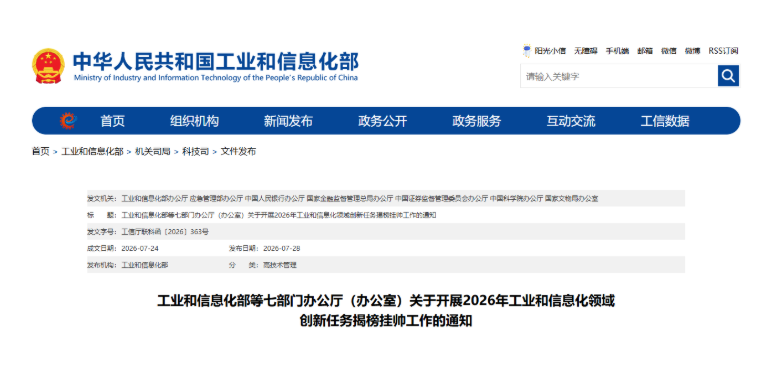
Task: Click the 发文机关 agencies row text
Action: [360, 198]
